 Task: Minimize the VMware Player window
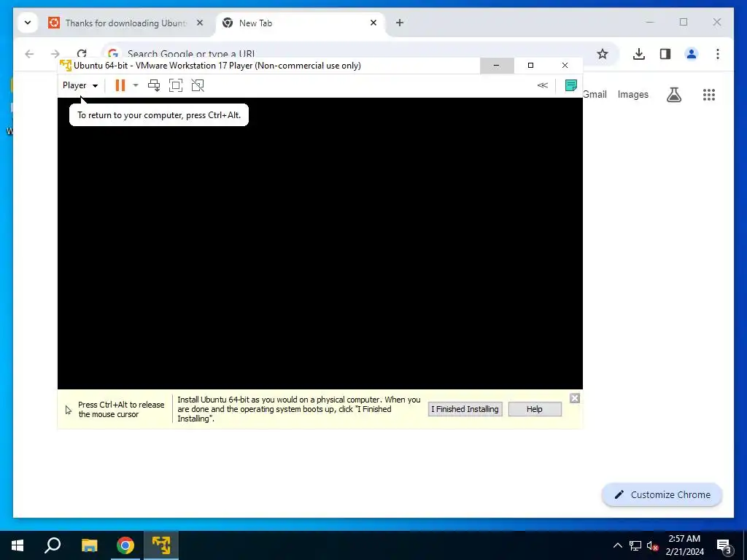coord(496,66)
